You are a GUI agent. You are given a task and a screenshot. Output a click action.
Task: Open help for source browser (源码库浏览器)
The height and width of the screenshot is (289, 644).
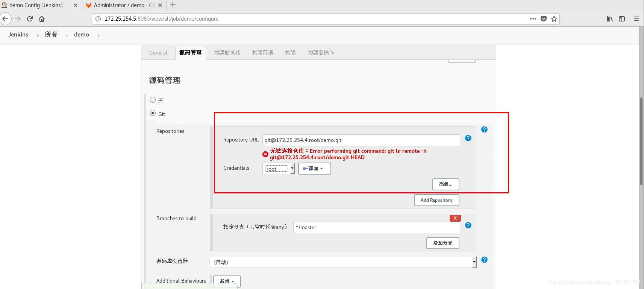tap(484, 260)
